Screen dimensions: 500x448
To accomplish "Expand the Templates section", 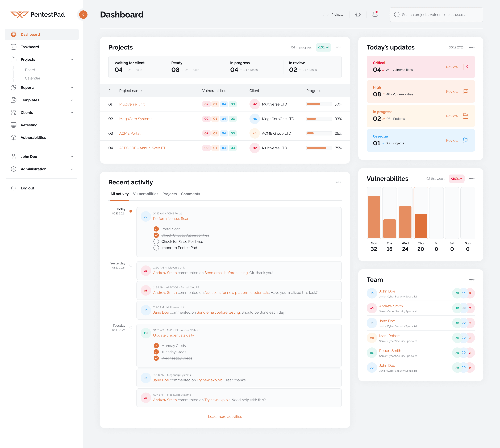I will (72, 100).
